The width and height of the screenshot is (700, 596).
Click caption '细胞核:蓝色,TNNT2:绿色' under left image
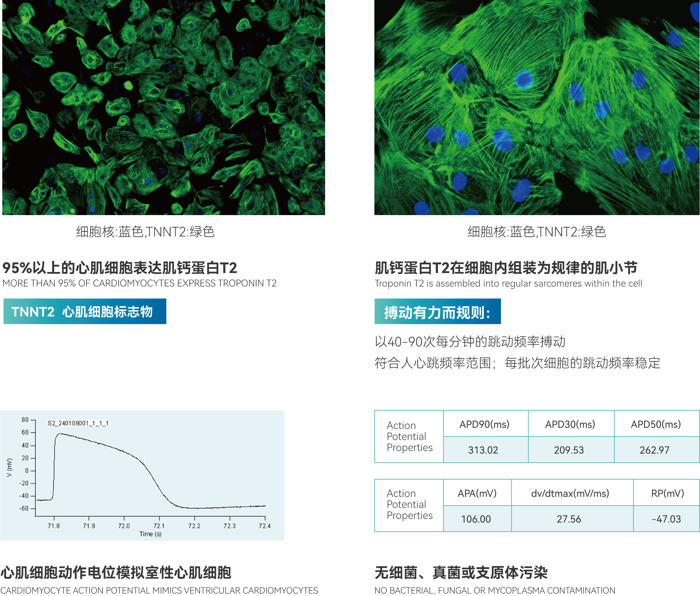coord(145,232)
